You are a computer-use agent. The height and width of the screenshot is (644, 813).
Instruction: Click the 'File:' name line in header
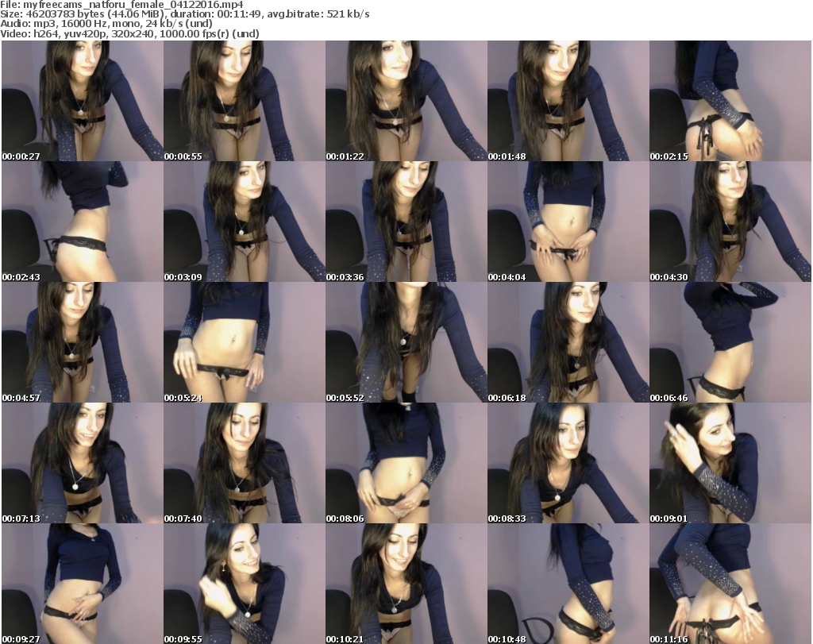(121, 5)
